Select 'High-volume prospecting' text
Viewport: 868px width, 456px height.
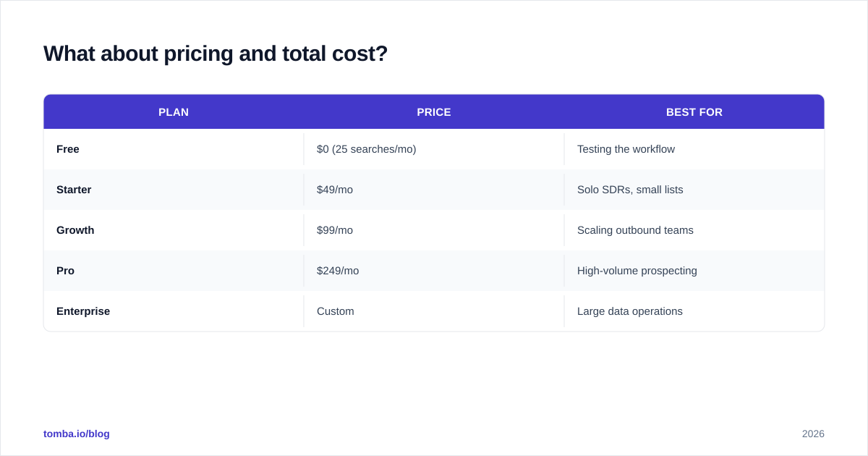(x=637, y=271)
